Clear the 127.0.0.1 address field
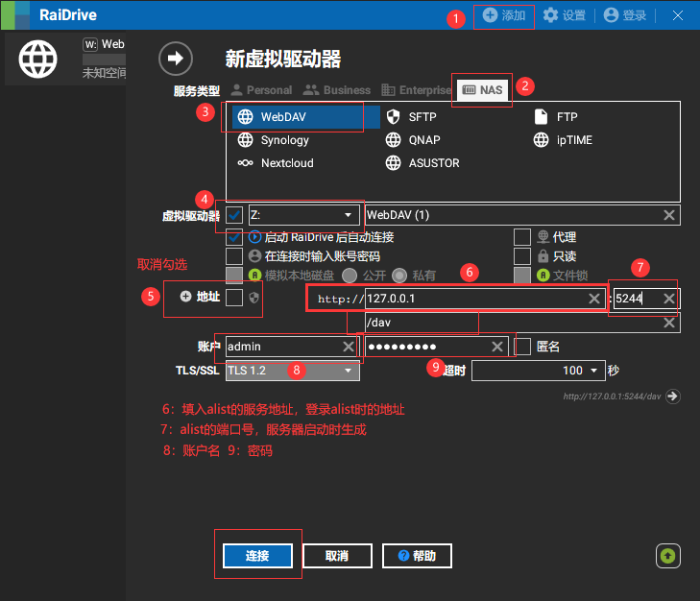The height and width of the screenshot is (601, 700). (x=594, y=299)
